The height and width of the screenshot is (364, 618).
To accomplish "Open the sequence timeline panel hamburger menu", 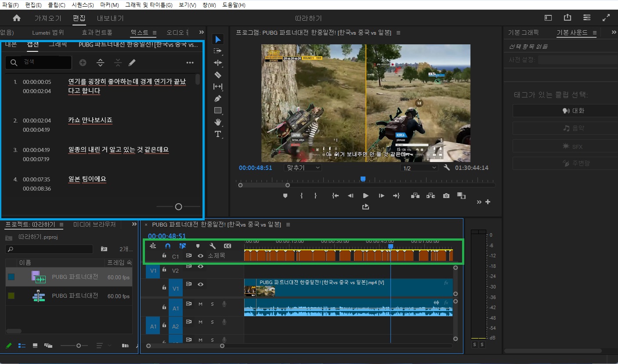I will [x=288, y=224].
